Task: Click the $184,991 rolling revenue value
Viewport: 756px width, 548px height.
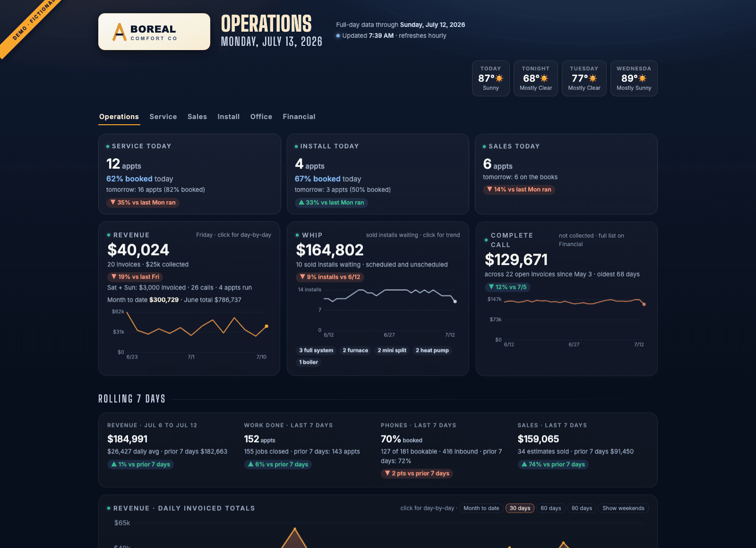Action: tap(128, 439)
